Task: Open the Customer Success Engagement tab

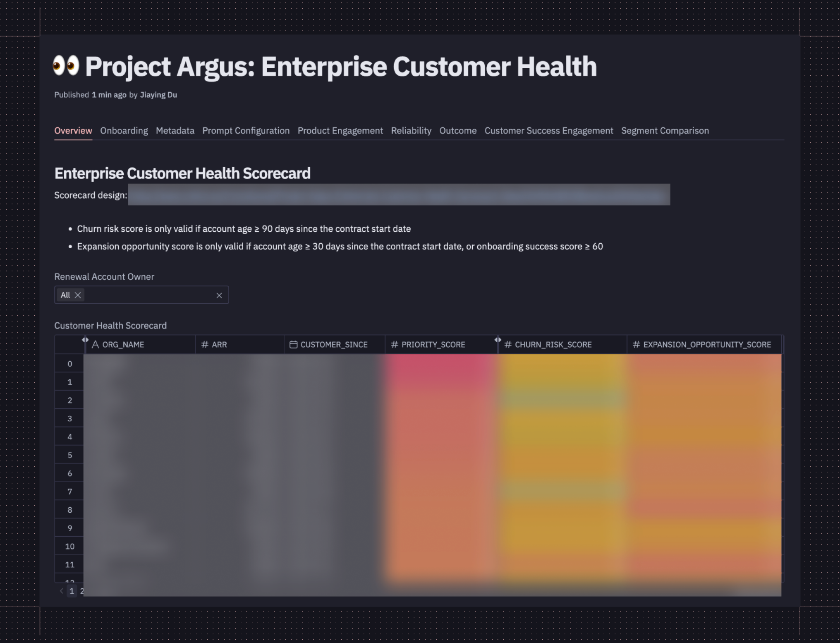Action: click(548, 131)
